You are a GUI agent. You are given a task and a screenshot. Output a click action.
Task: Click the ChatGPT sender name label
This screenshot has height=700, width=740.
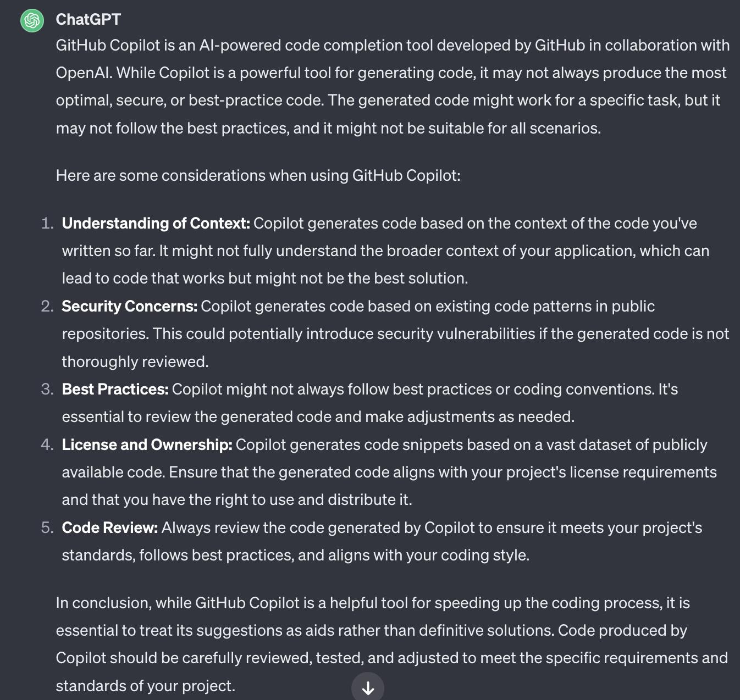(88, 20)
